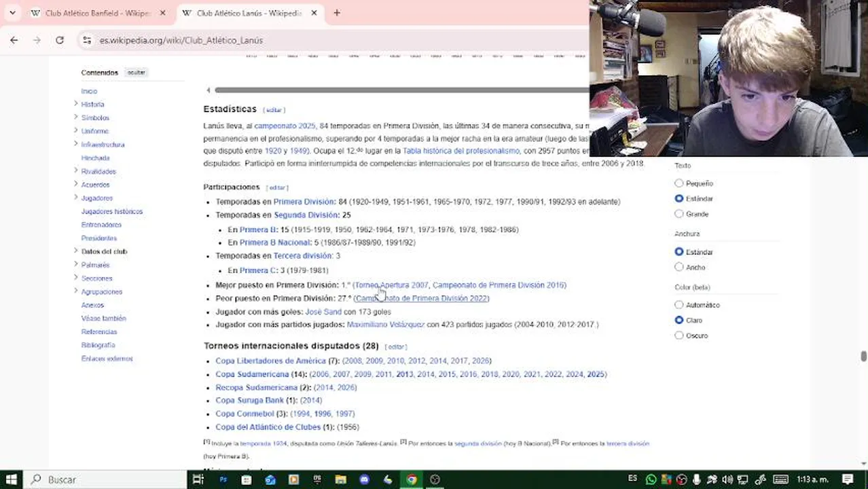Click left arrow of horizontal scrollbar
Viewport: 868px width, 489px height.
click(208, 90)
